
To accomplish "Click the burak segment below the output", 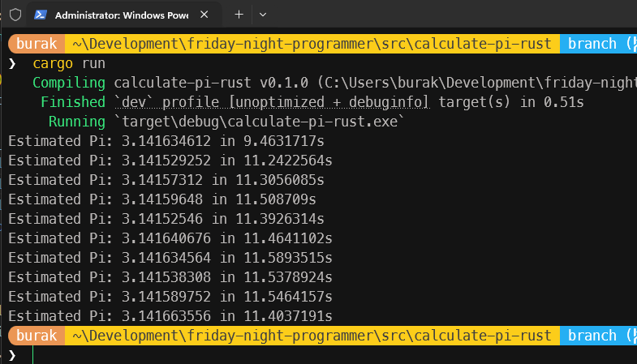I will (37, 336).
